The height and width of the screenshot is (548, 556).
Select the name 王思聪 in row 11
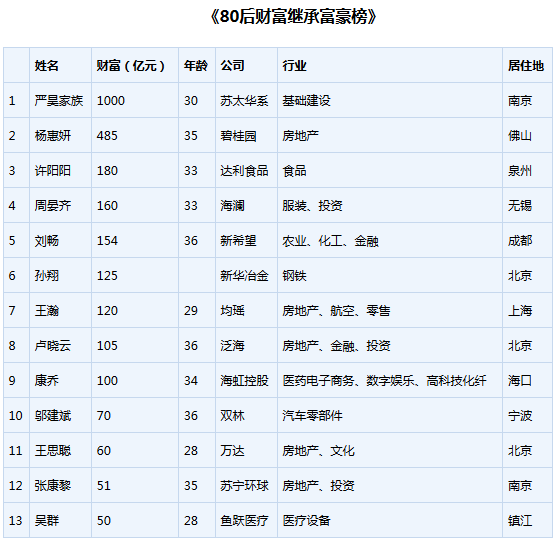(x=53, y=451)
